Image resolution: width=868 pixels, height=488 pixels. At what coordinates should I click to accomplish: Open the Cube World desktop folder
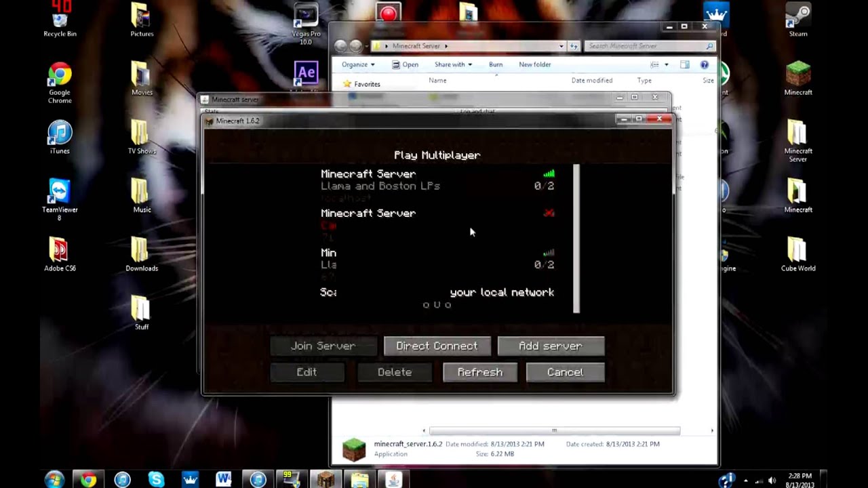click(798, 255)
